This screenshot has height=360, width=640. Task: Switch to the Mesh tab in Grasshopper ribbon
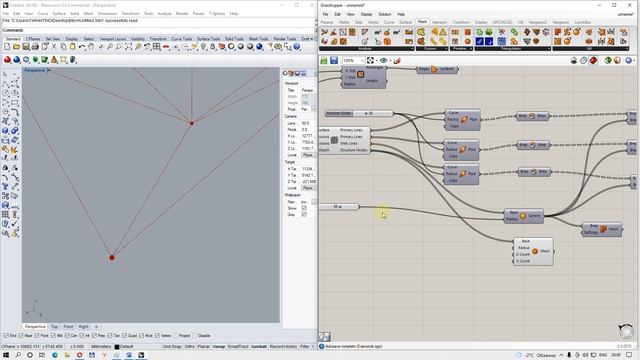click(x=422, y=22)
